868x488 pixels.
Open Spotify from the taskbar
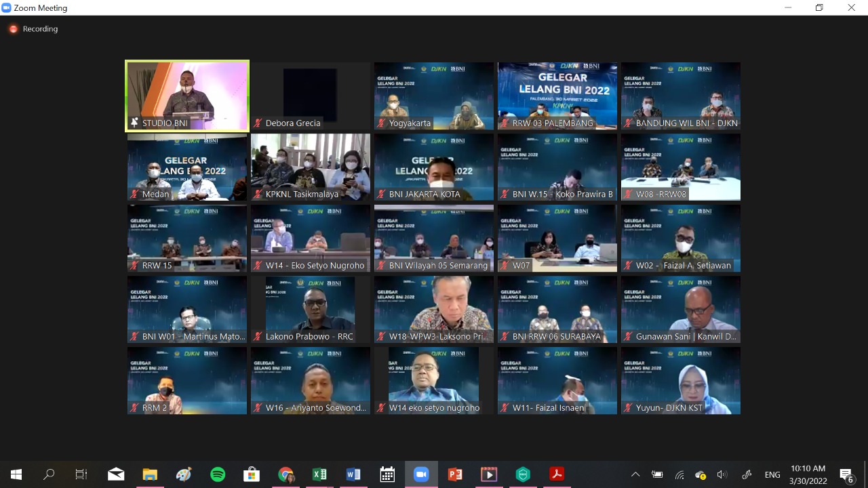tap(218, 474)
